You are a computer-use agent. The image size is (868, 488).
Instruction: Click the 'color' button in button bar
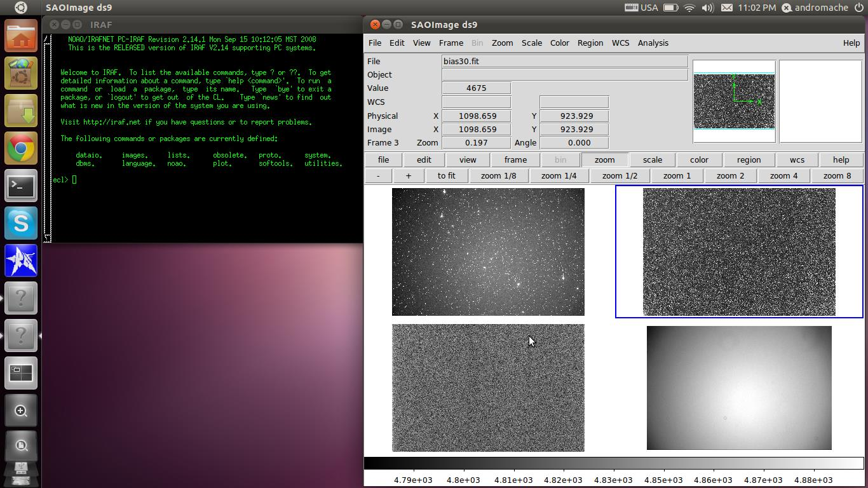coord(699,159)
